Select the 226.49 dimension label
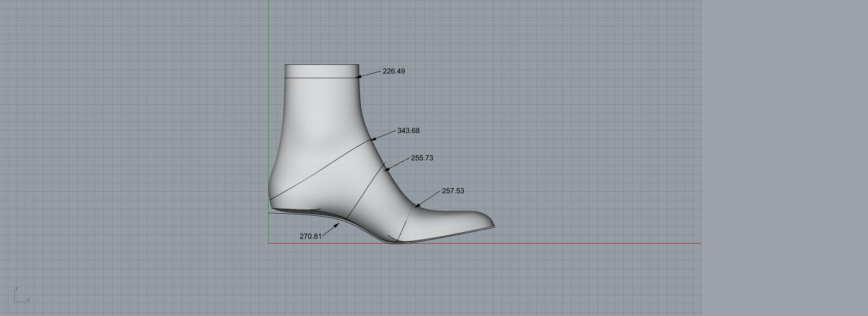The width and height of the screenshot is (868, 316). pyautogui.click(x=393, y=71)
